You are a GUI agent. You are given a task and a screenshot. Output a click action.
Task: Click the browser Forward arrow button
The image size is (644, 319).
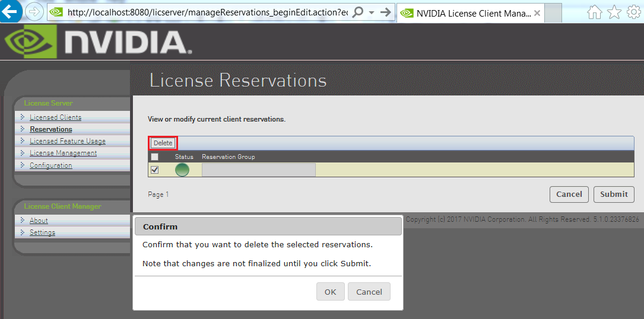click(x=34, y=12)
